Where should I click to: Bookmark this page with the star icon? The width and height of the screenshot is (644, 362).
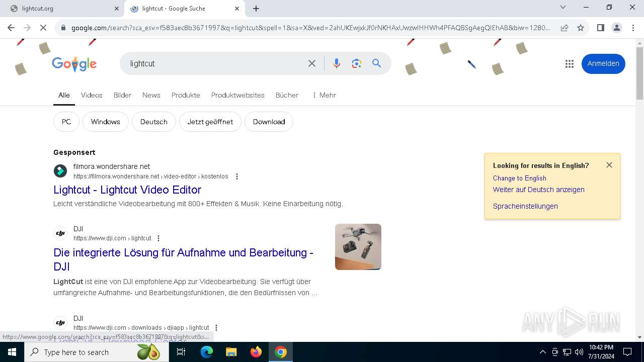[581, 28]
